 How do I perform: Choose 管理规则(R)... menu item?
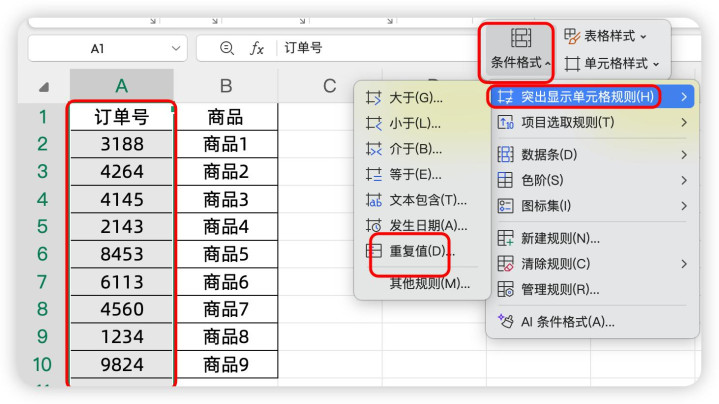tap(592, 289)
